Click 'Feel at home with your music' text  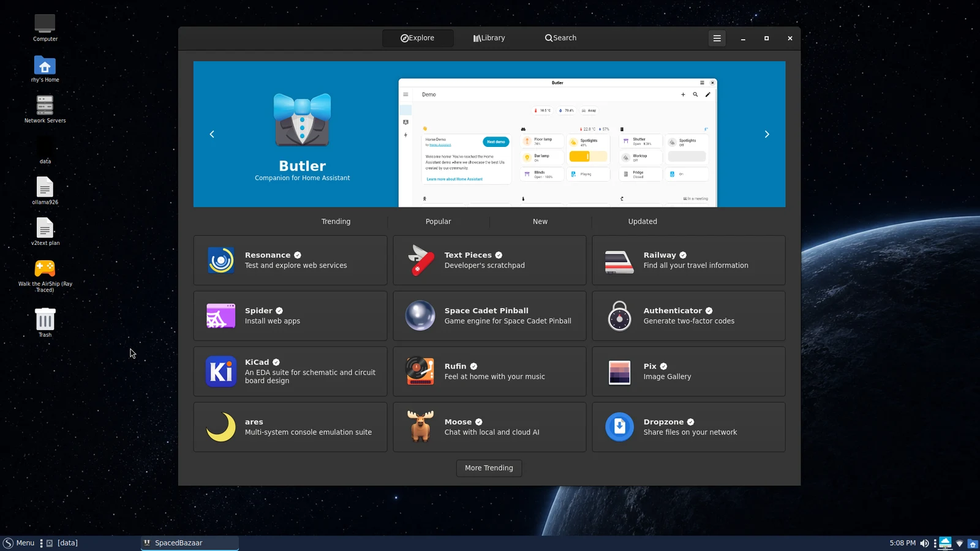click(x=495, y=377)
